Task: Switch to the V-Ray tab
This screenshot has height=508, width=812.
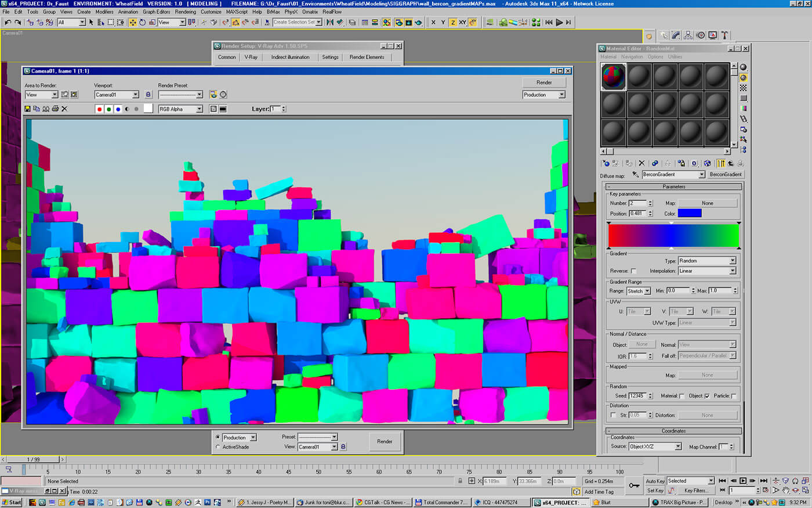Action: [x=251, y=57]
